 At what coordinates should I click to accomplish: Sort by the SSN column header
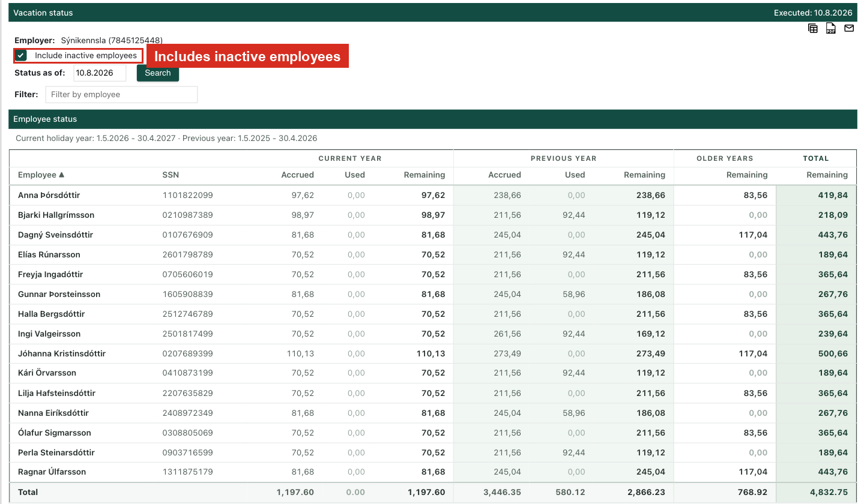[171, 175]
